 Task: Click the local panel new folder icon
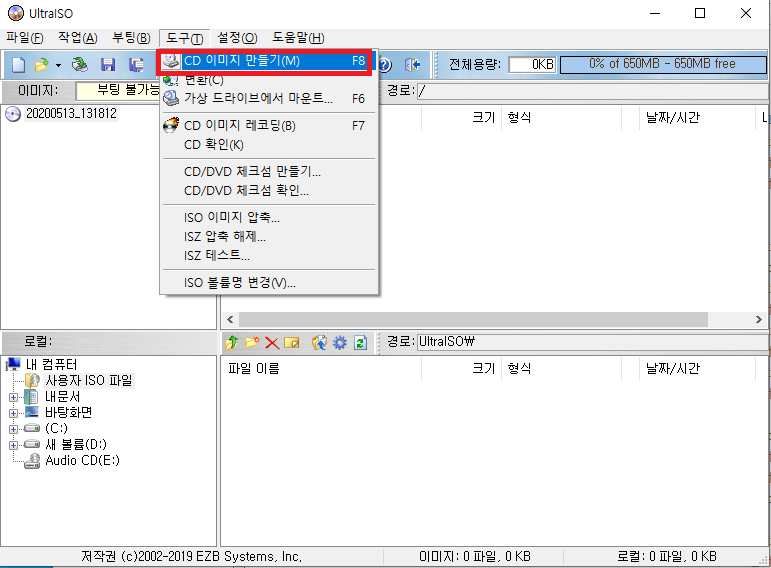pos(252,343)
